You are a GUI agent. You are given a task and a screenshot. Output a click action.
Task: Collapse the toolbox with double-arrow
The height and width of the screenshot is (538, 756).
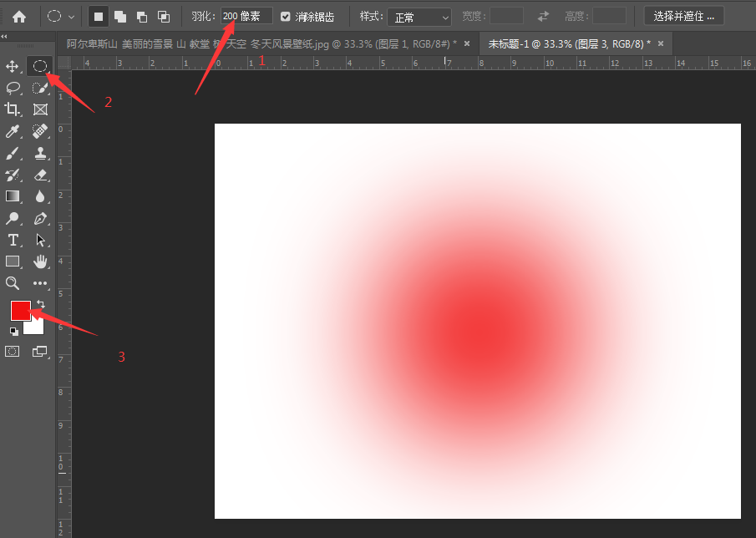4,36
